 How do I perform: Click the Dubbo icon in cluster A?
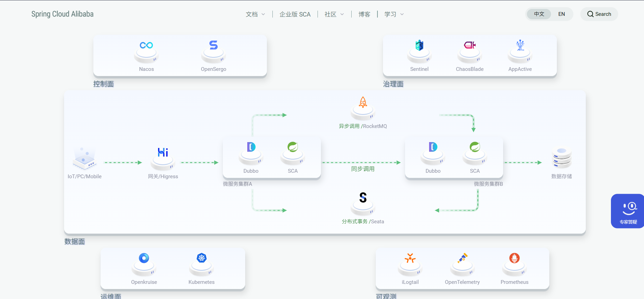coord(251,147)
